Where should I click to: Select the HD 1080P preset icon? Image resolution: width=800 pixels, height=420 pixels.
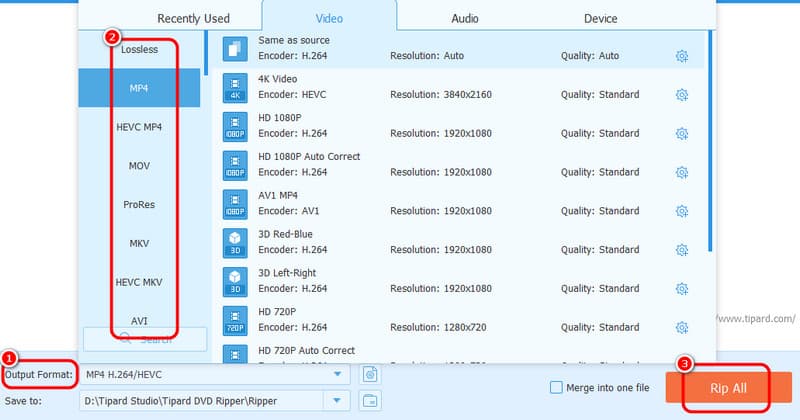pos(235,127)
